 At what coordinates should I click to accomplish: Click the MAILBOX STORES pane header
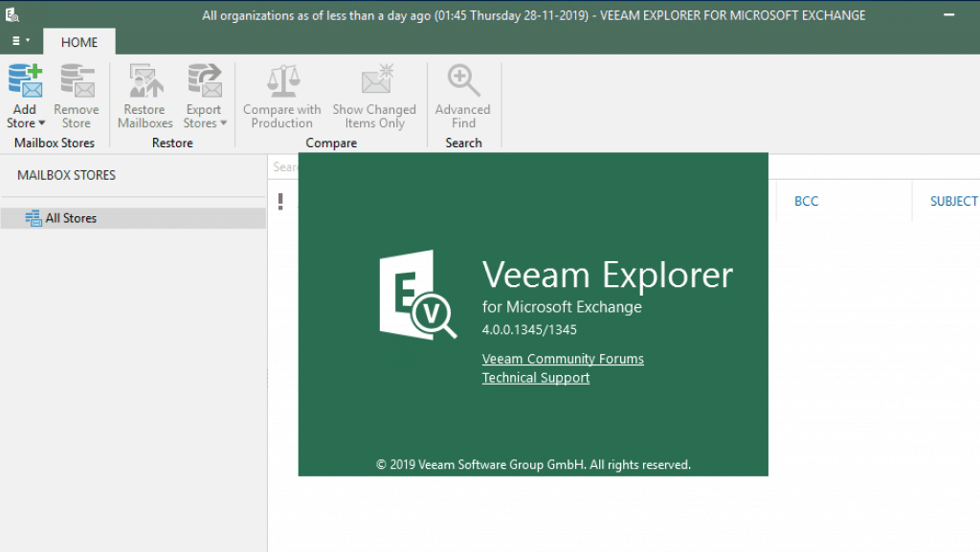[66, 175]
